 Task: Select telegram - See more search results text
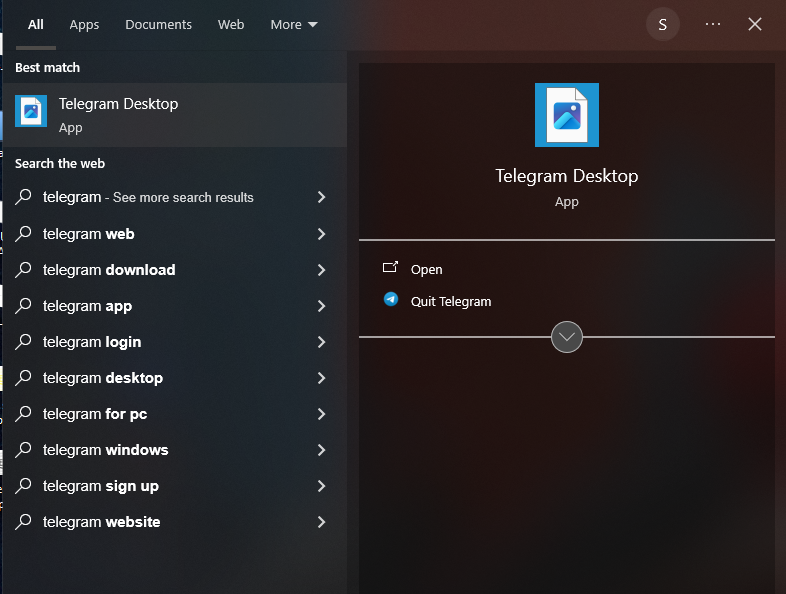(x=148, y=197)
